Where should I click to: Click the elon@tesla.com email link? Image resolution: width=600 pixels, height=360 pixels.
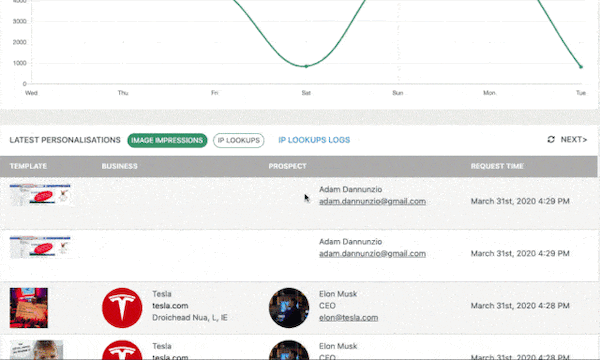[348, 318]
